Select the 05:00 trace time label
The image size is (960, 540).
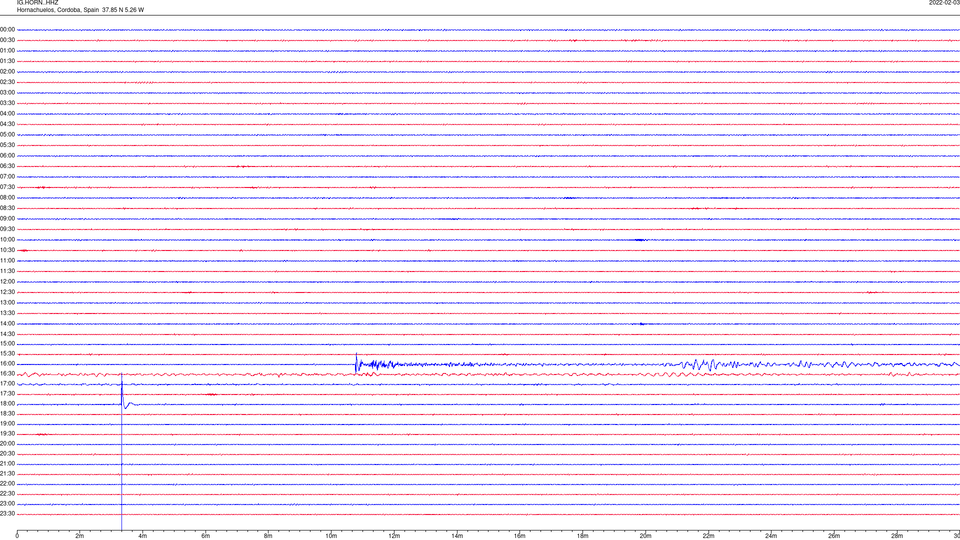click(7, 135)
